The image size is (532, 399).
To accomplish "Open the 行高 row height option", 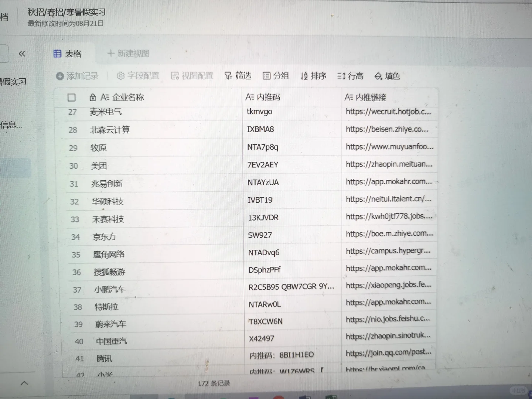I will [350, 76].
